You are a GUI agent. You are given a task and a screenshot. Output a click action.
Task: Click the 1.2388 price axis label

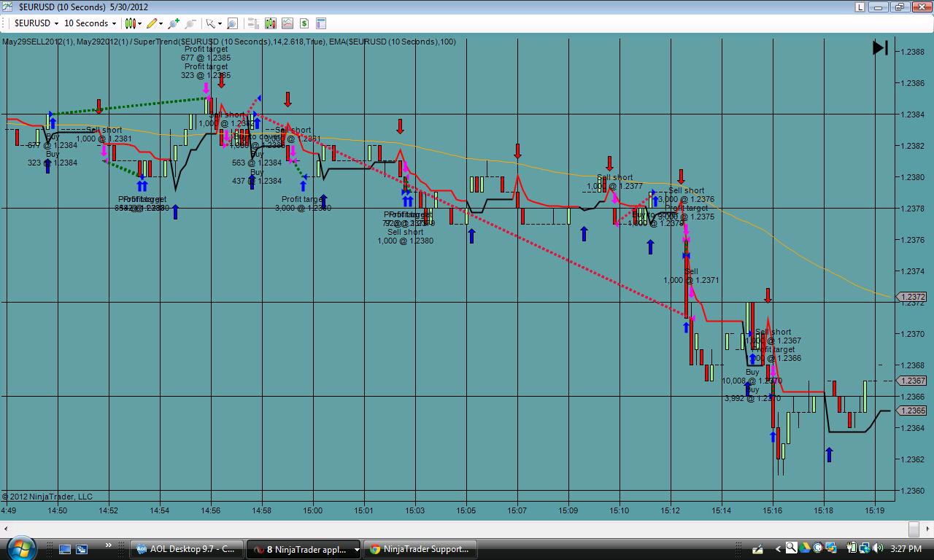(912, 52)
